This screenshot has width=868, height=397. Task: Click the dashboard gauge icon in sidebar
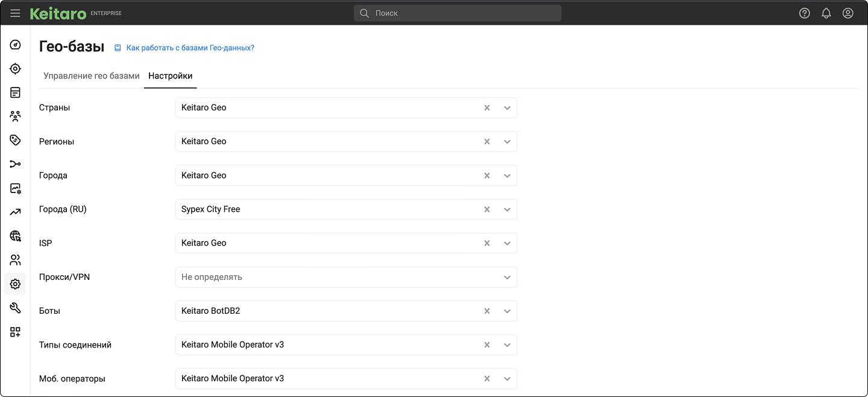click(16, 45)
